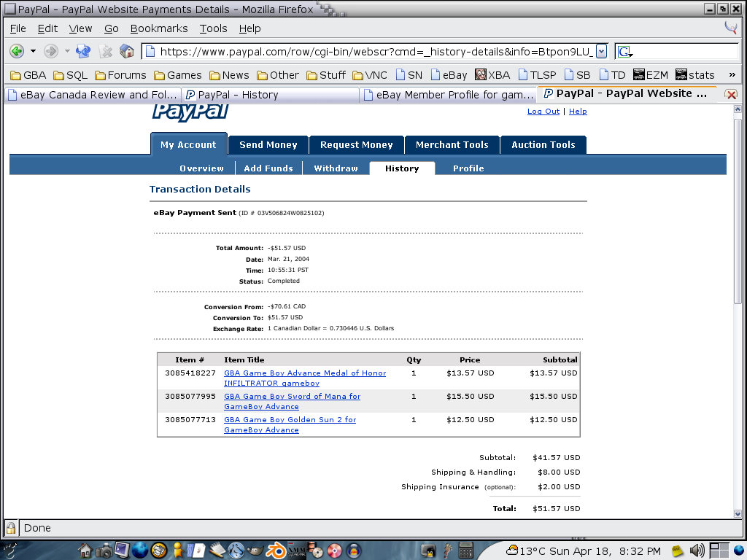Click the weather cloud icon in panel

pos(512,551)
